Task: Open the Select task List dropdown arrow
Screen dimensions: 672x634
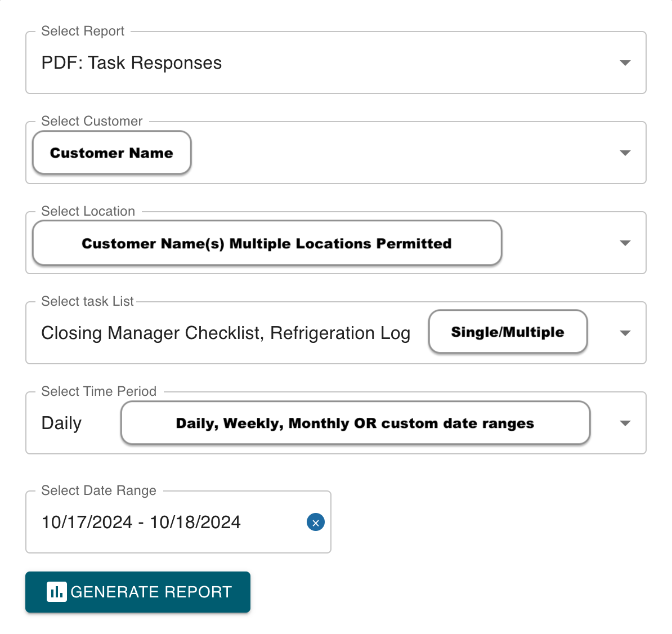Action: click(x=625, y=333)
